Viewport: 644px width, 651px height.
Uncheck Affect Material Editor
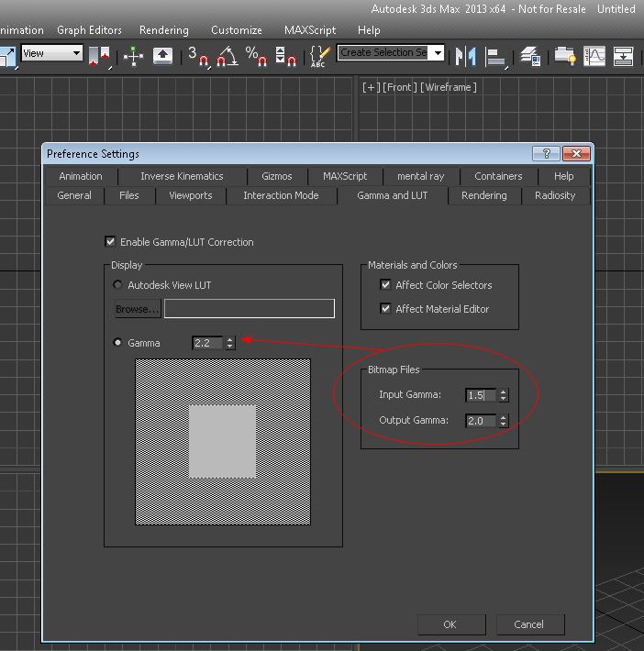coord(385,308)
